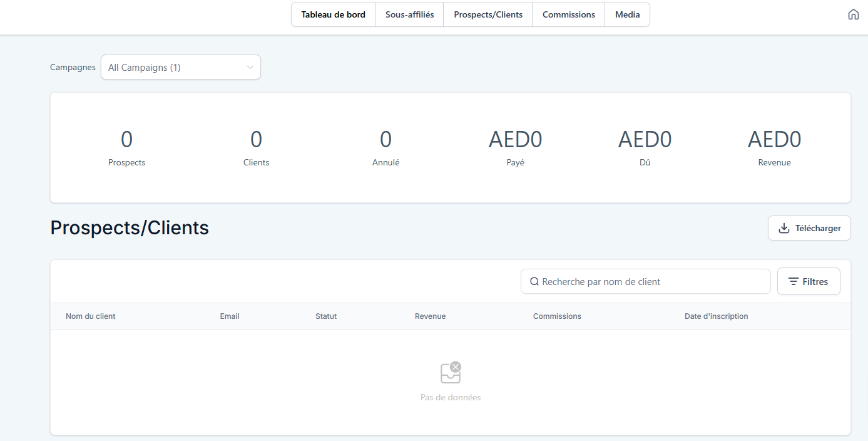Focus the 'Recherche par nom de client' field
This screenshot has height=441, width=868.
tap(651, 282)
